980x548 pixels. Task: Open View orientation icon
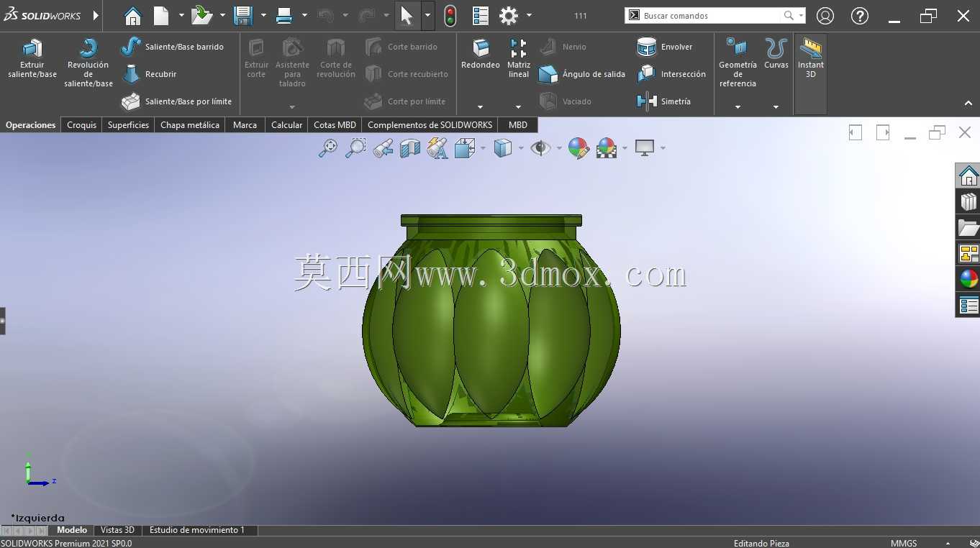465,148
